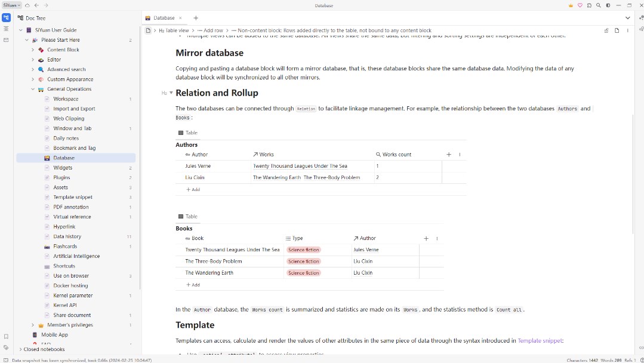Add a column to Books table
Screen dimensions: 644x363
click(x=426, y=238)
